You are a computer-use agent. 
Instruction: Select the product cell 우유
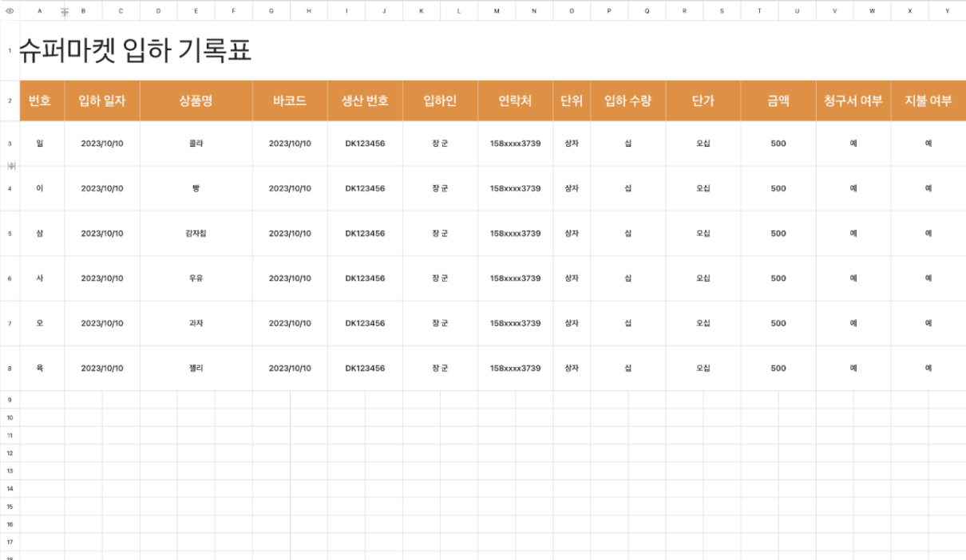click(x=196, y=278)
